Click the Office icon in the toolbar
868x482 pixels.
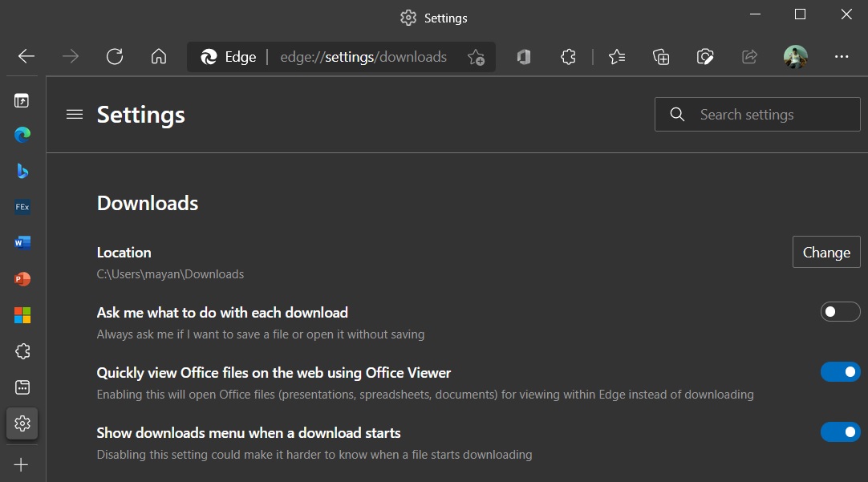(x=524, y=57)
